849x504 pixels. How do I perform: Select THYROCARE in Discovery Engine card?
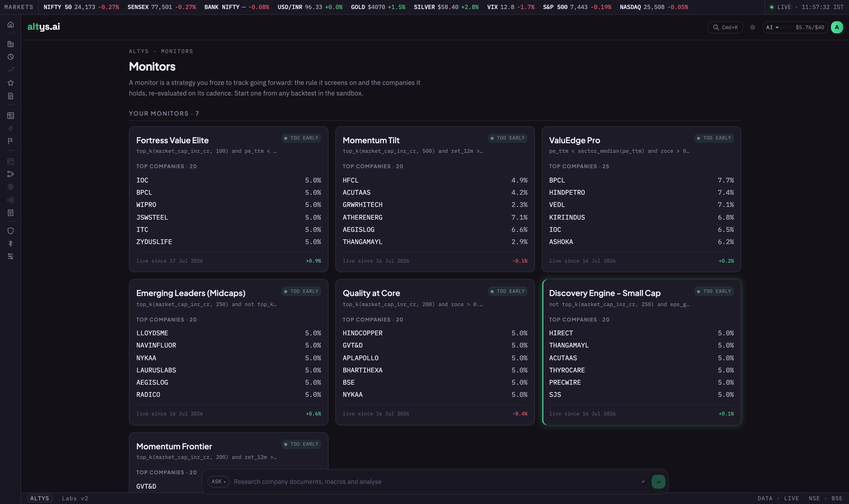pyautogui.click(x=642, y=370)
